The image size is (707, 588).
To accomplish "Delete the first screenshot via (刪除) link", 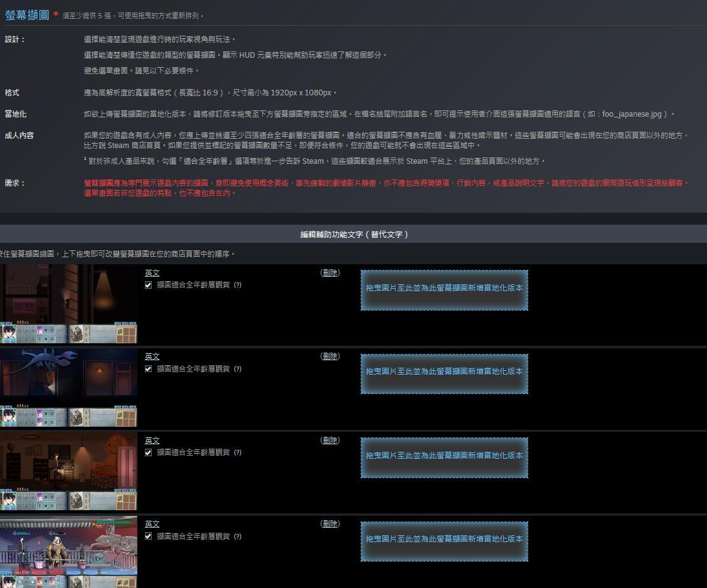I will (330, 273).
